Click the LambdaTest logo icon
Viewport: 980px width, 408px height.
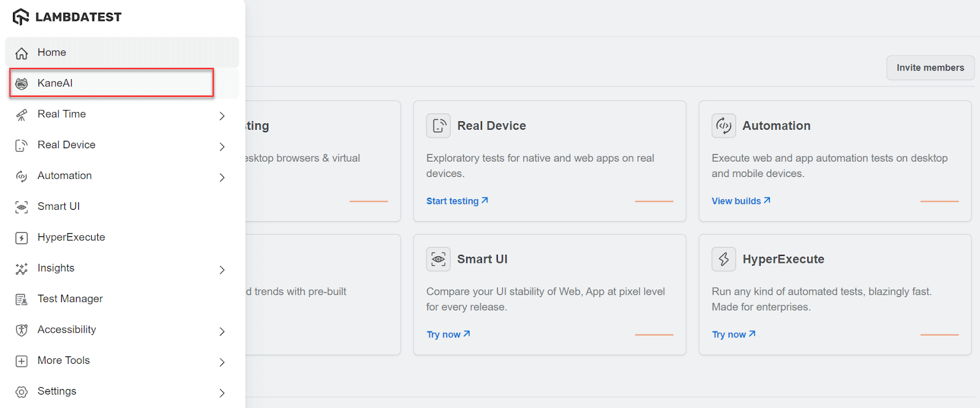[21, 17]
